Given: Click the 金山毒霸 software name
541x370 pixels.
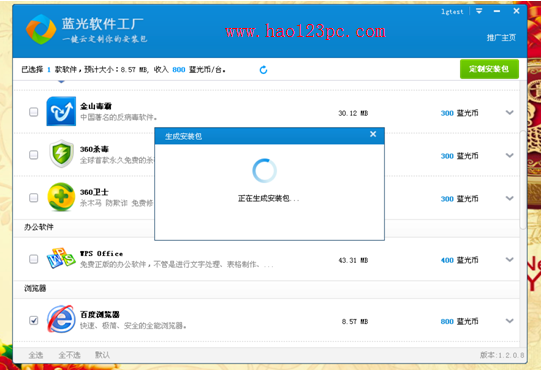Looking at the screenshot, I should [x=96, y=106].
